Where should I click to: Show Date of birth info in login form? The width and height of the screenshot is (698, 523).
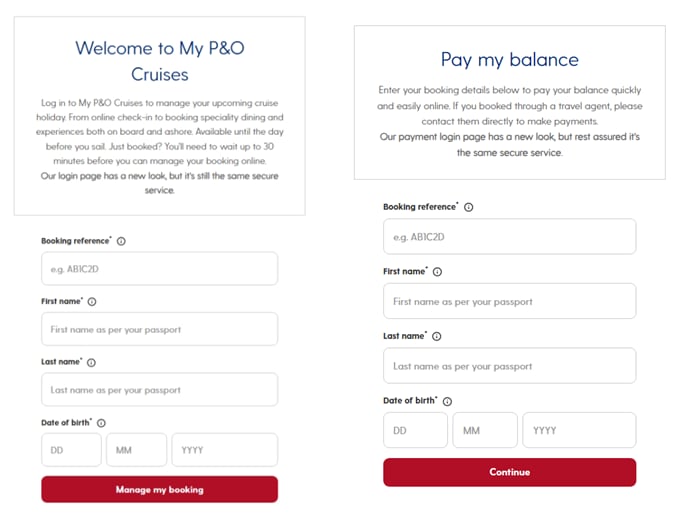[x=101, y=423]
